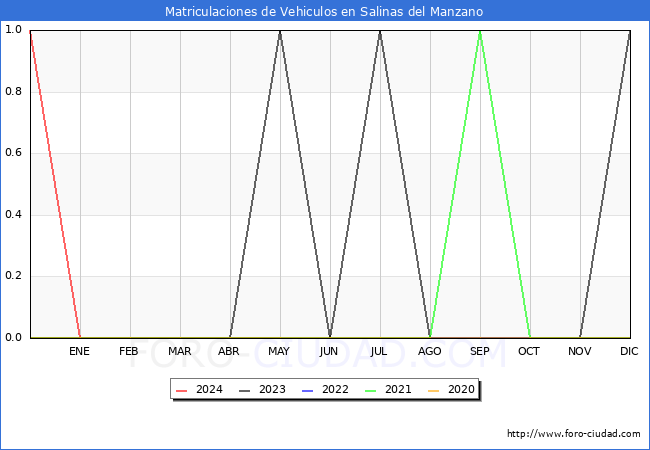650x450 pixels.
Task: Click the 0.0 y-axis value
Action: tap(13, 337)
